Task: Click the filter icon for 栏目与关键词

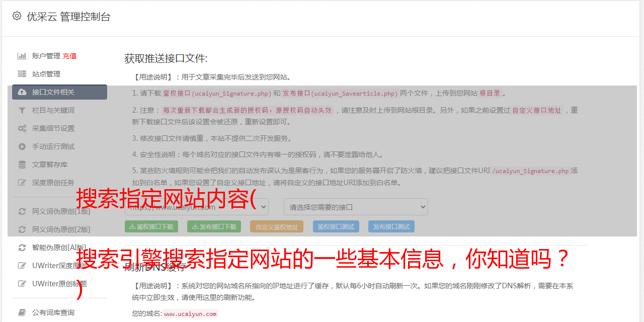Action: click(x=22, y=110)
